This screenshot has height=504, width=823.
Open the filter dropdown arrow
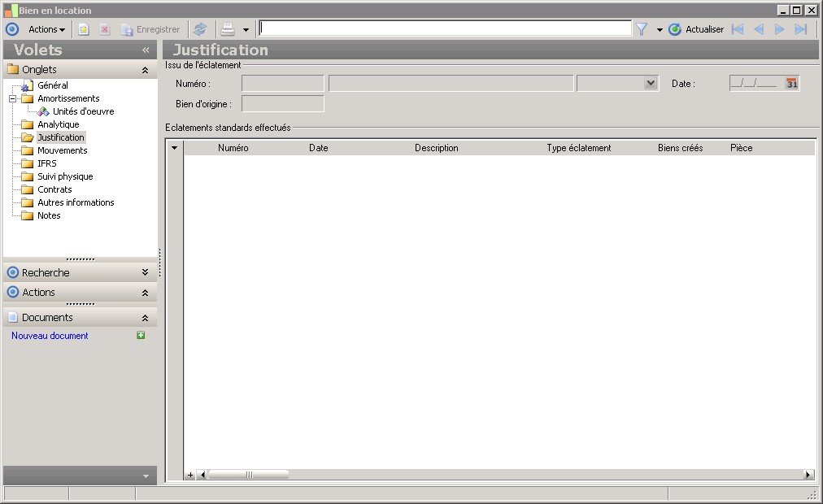[660, 30]
